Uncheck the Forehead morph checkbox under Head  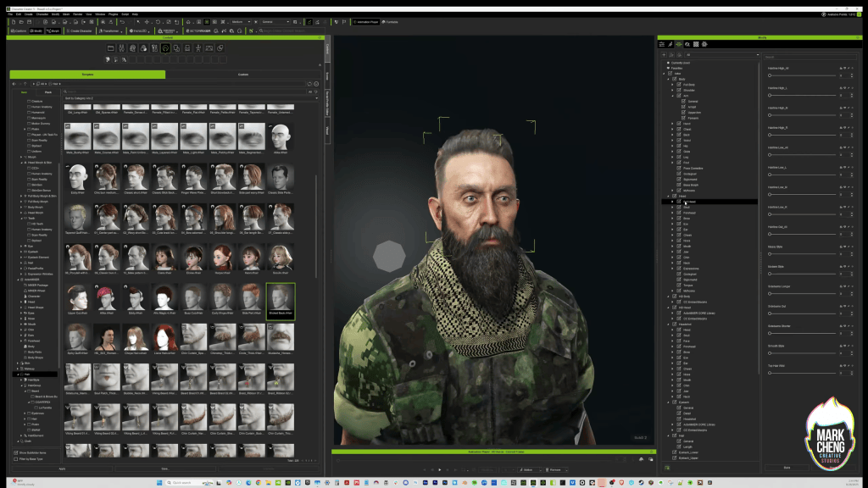point(679,213)
